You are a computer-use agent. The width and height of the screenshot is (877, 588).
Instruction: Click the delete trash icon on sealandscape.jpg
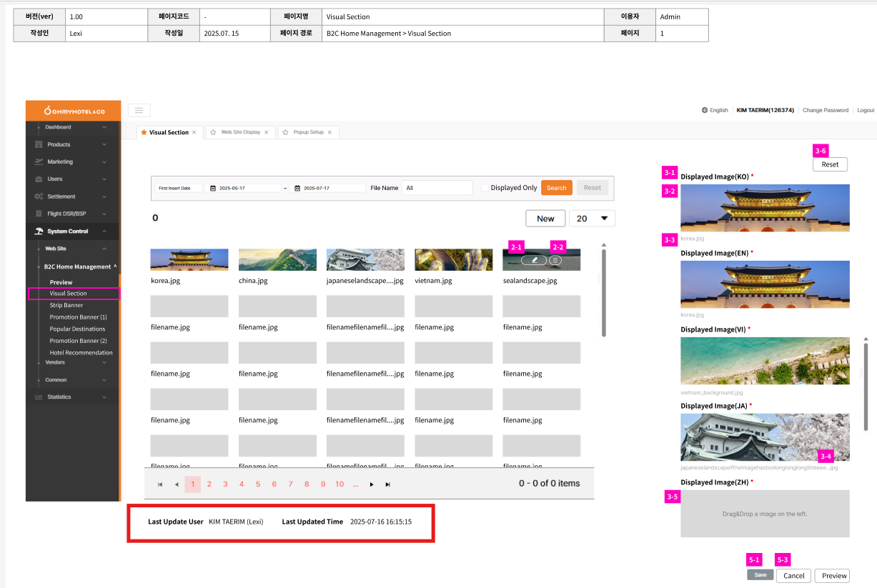tap(555, 261)
